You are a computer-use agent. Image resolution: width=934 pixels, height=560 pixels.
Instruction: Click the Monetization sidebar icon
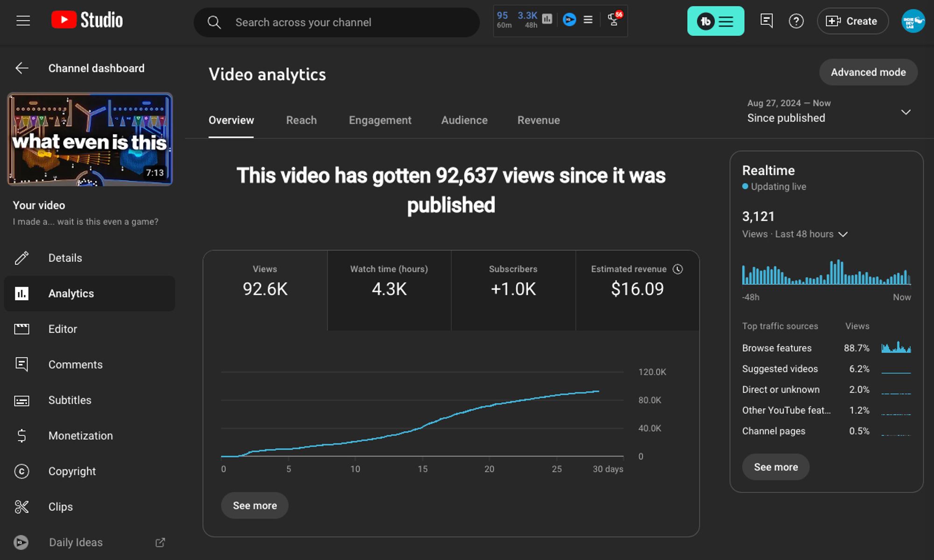(21, 436)
